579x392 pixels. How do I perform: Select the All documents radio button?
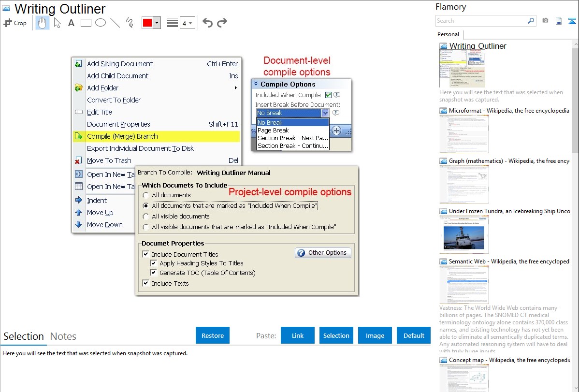click(146, 195)
